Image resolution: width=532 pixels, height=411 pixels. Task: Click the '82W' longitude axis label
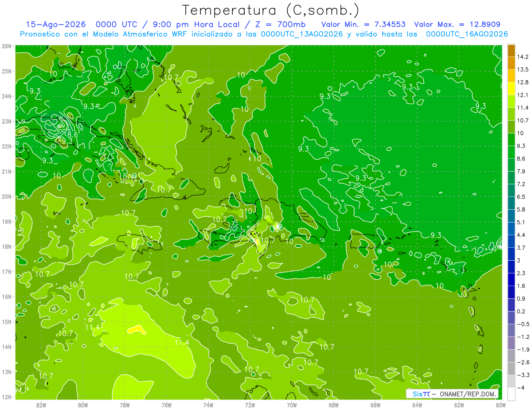click(x=41, y=405)
